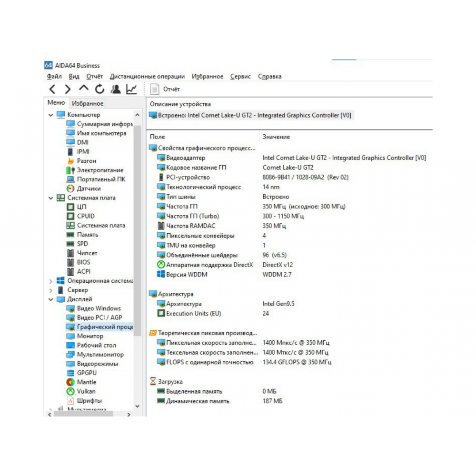Select the Шрифты font icon
Screen dimensions: 476x476
70,401
